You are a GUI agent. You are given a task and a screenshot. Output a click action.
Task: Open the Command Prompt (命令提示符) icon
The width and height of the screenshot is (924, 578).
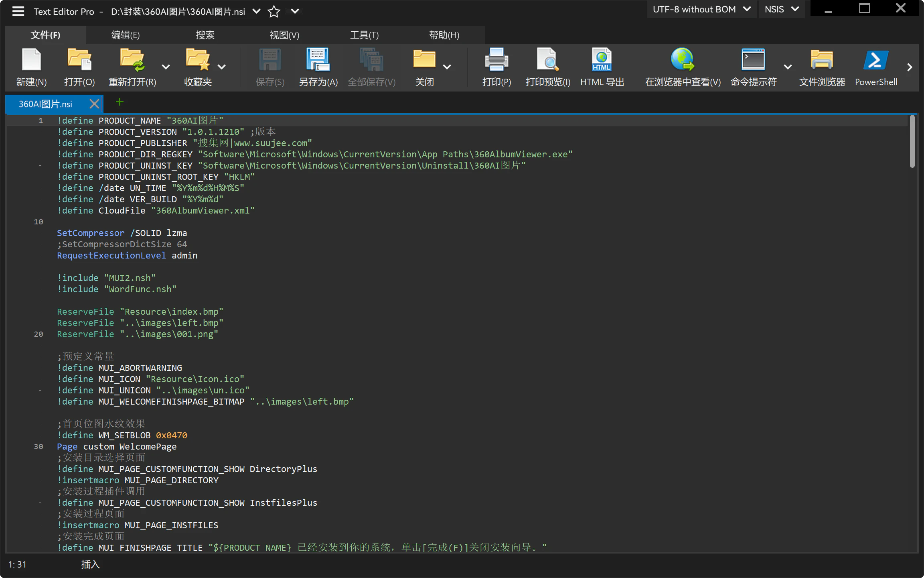pyautogui.click(x=753, y=60)
